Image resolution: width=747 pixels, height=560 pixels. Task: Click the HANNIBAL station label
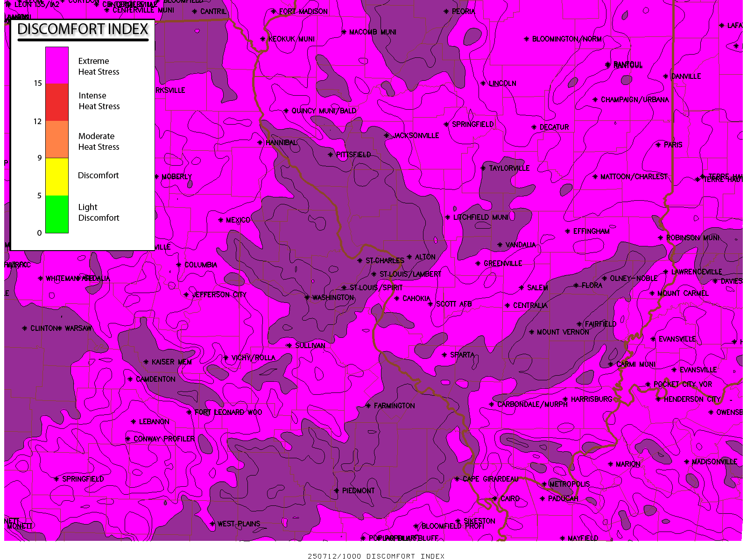[281, 143]
